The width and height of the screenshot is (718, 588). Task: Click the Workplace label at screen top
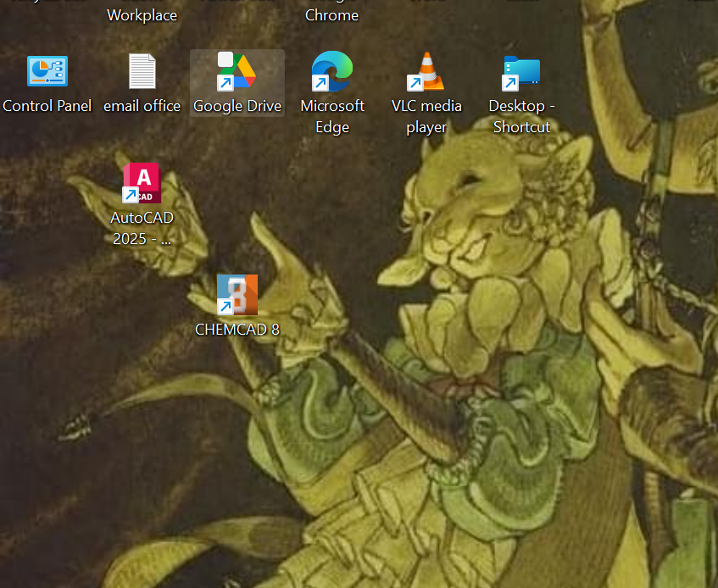[x=142, y=14]
